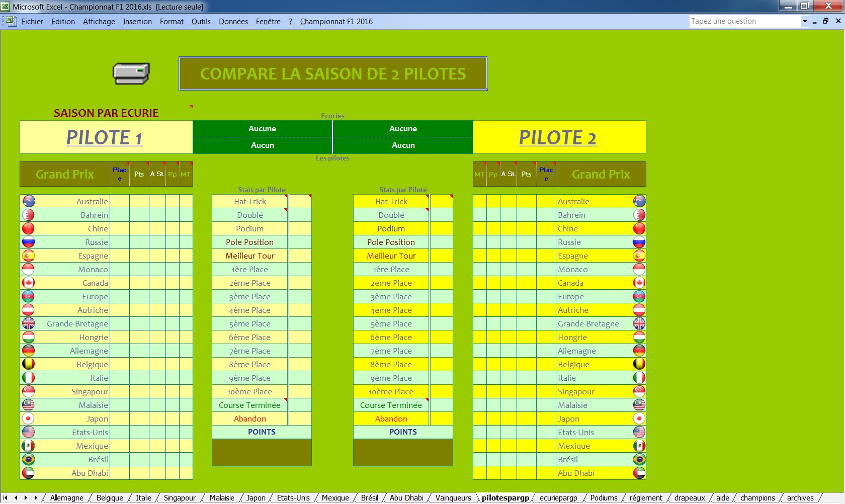
Task: Click the Bahrain flag in left list
Action: click(x=29, y=215)
